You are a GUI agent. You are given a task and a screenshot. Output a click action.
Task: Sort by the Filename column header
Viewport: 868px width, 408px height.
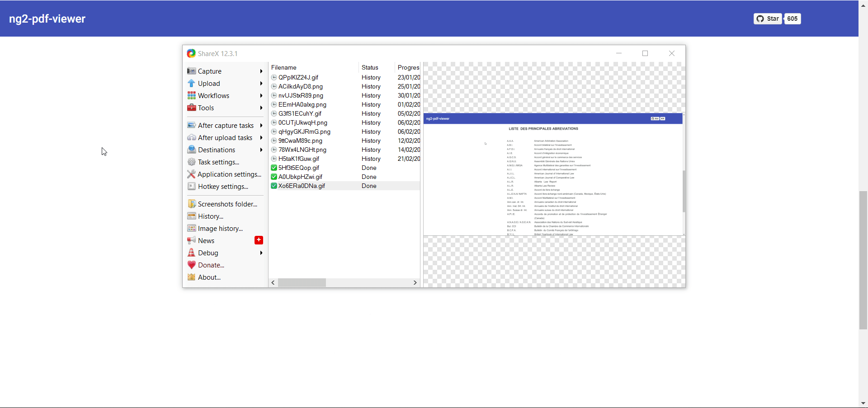pyautogui.click(x=314, y=67)
